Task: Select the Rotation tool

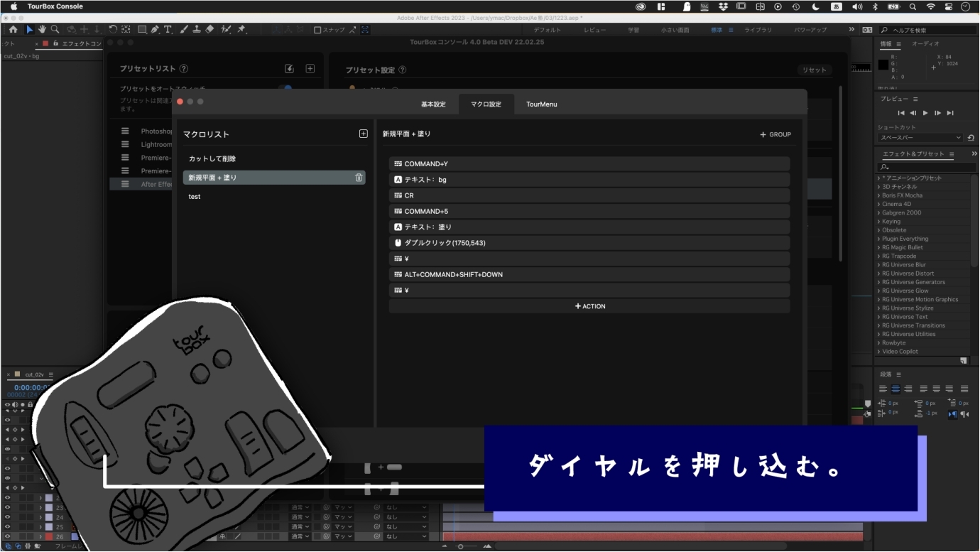Action: click(113, 30)
